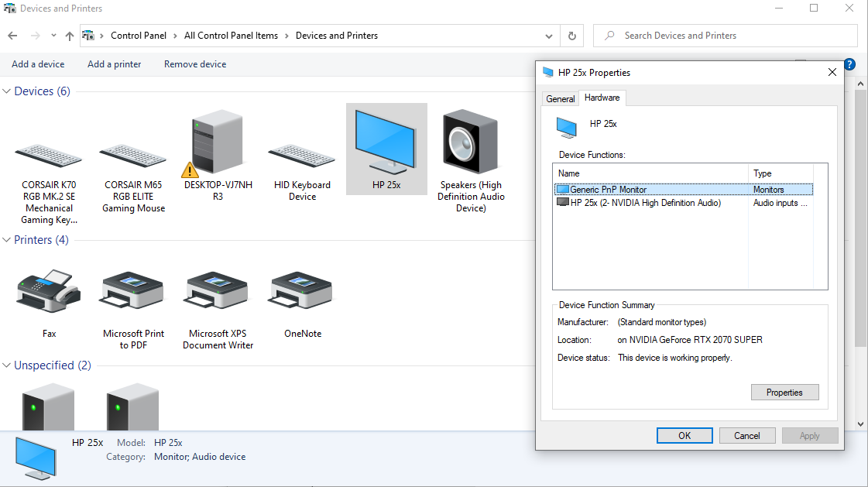Open the address bar history dropdown
The width and height of the screenshot is (868, 487).
point(548,36)
